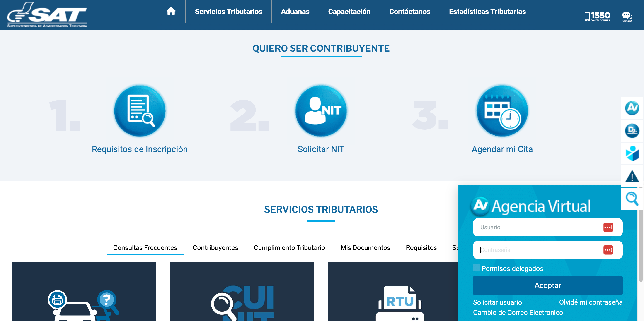
Task: Select the Home icon in the navigation bar
Action: tap(171, 12)
